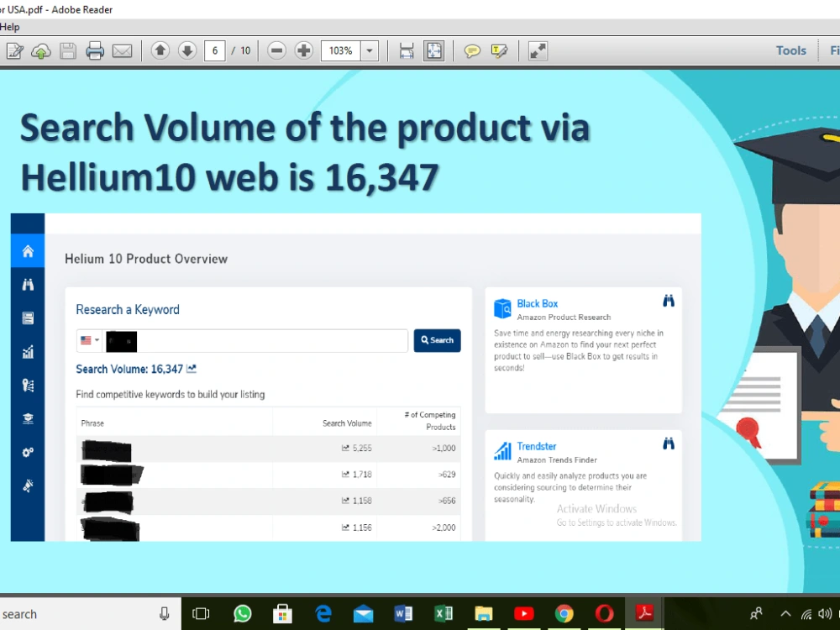Click the >656 competing products value

(x=447, y=501)
